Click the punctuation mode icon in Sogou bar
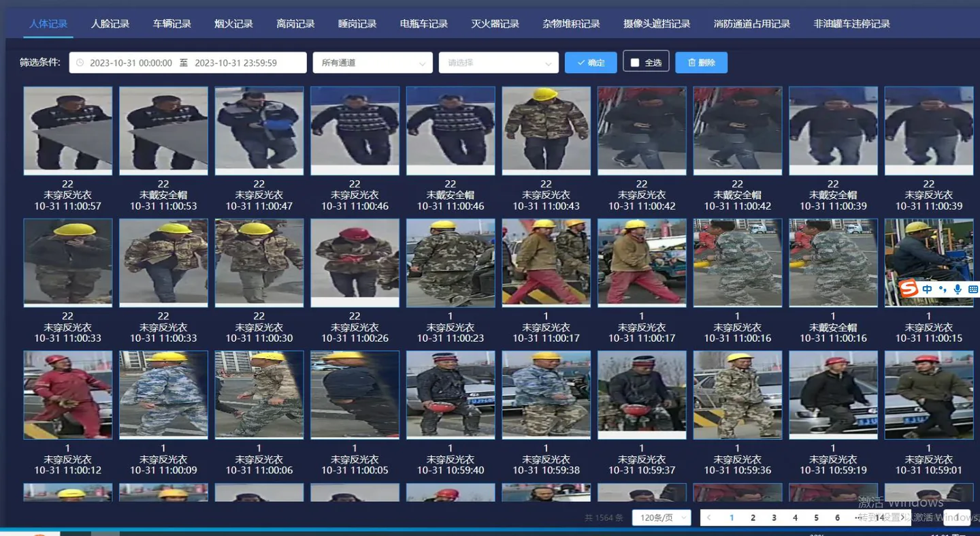Viewport: 980px width, 536px height. tap(943, 289)
